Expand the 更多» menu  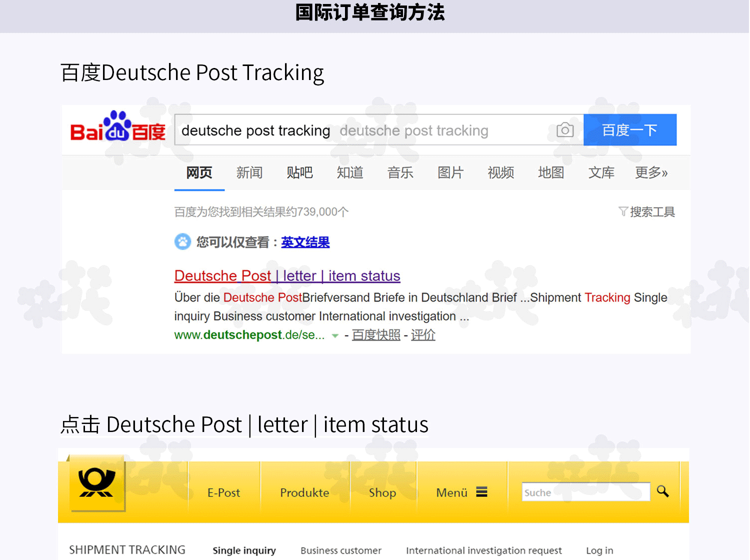(x=651, y=172)
